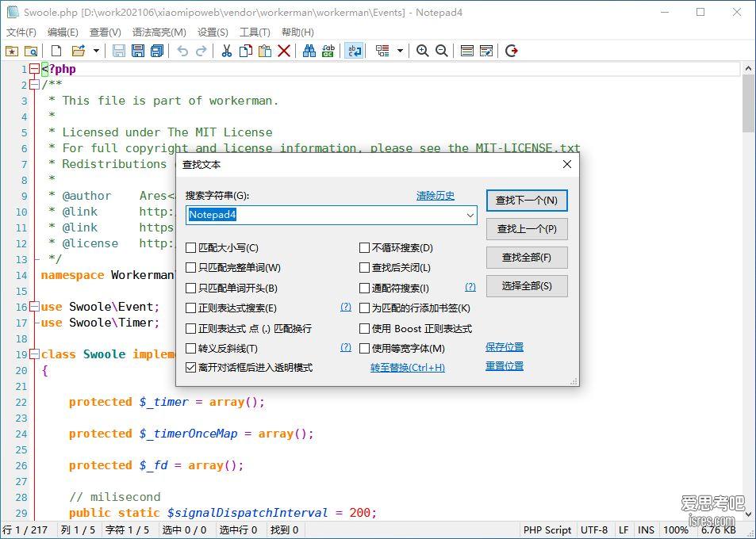Check 使用等宽字体(M) option
The image size is (756, 539).
[x=364, y=348]
